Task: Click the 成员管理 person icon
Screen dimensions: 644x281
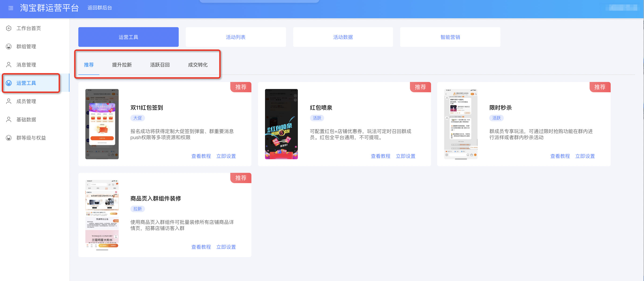Action: pos(9,101)
